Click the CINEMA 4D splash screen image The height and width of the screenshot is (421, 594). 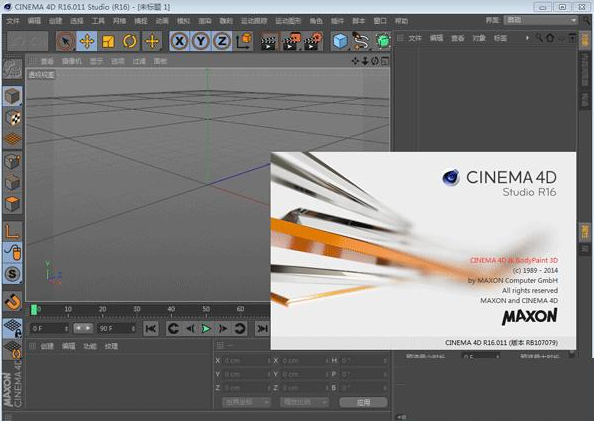point(423,250)
